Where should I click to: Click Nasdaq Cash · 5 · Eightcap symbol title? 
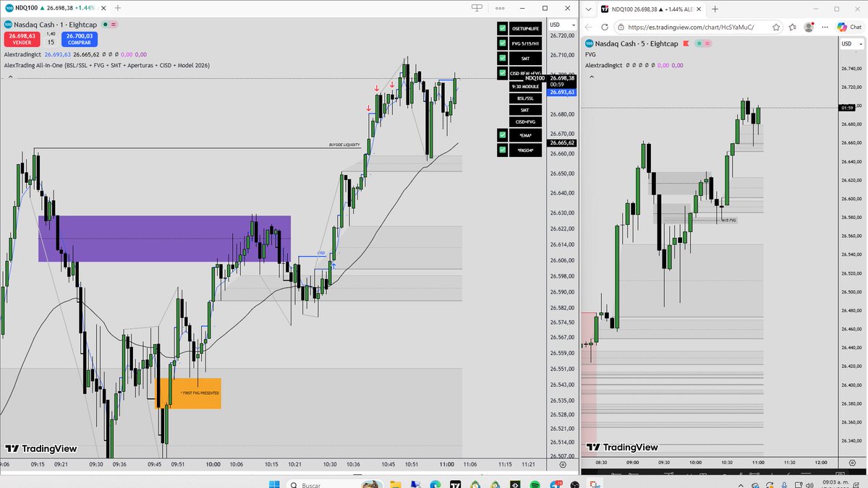click(636, 43)
